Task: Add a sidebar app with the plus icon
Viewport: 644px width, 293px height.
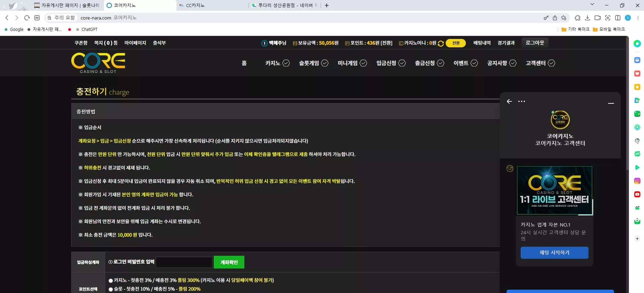Action: click(x=637, y=239)
